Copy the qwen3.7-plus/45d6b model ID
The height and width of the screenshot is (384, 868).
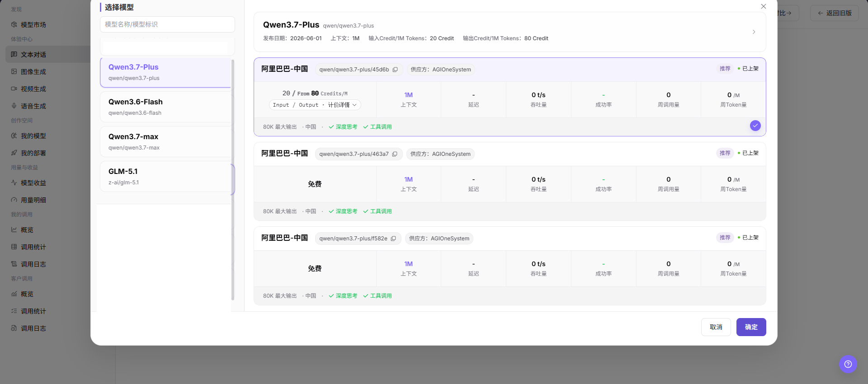coord(395,70)
